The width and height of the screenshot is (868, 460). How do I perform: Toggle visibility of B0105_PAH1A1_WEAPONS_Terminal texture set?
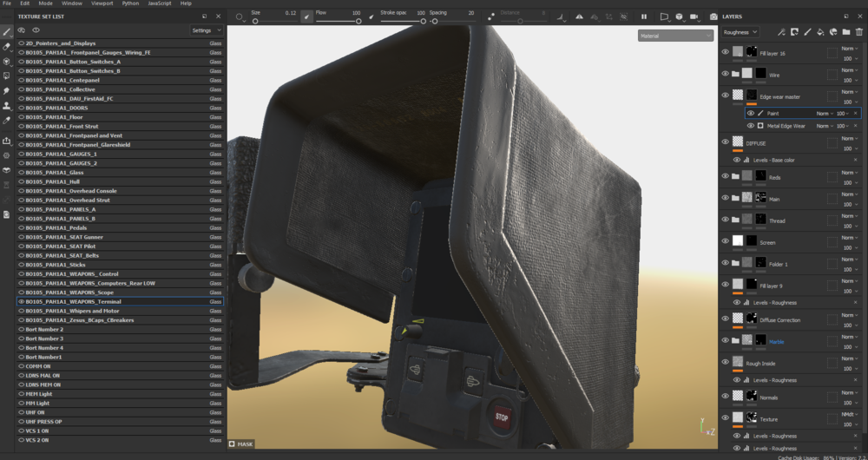coord(22,302)
